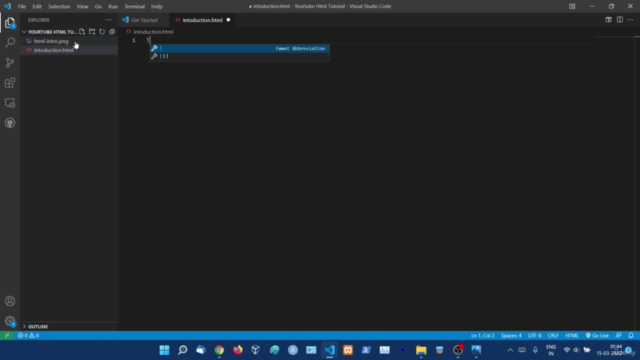Open the Manage gear icon
Screen dimensions: 640x360
[10, 321]
